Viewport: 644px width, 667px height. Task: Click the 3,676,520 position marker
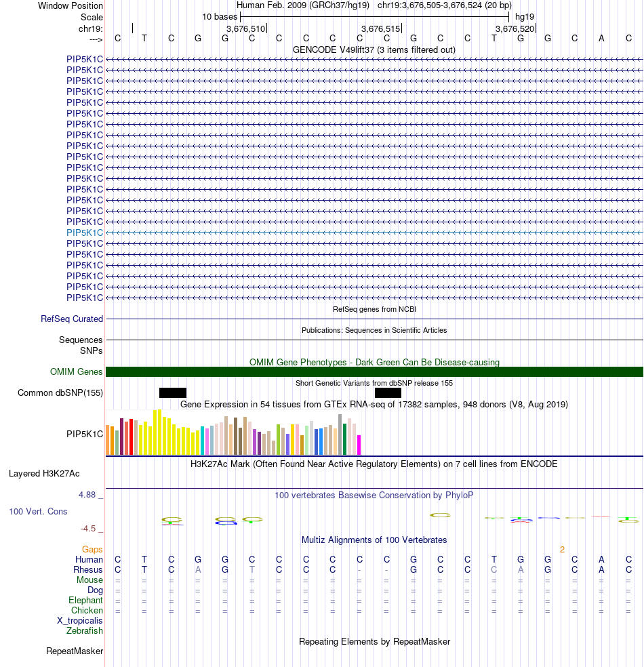pos(515,28)
